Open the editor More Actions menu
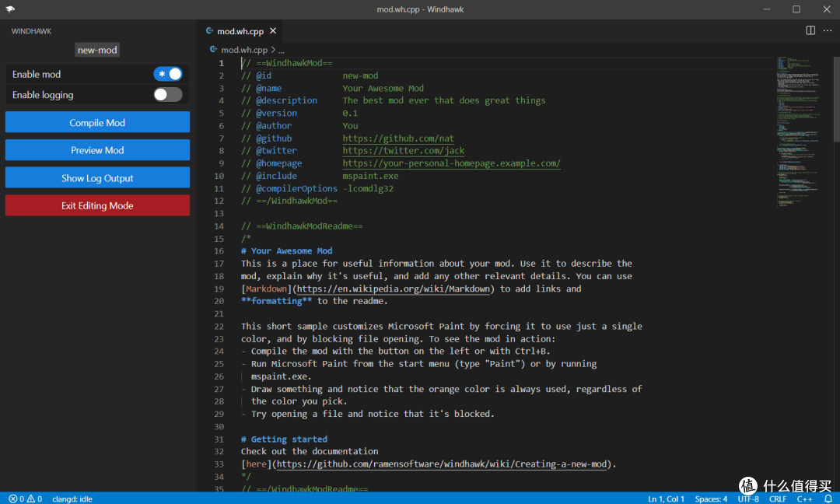This screenshot has height=504, width=840. (827, 30)
